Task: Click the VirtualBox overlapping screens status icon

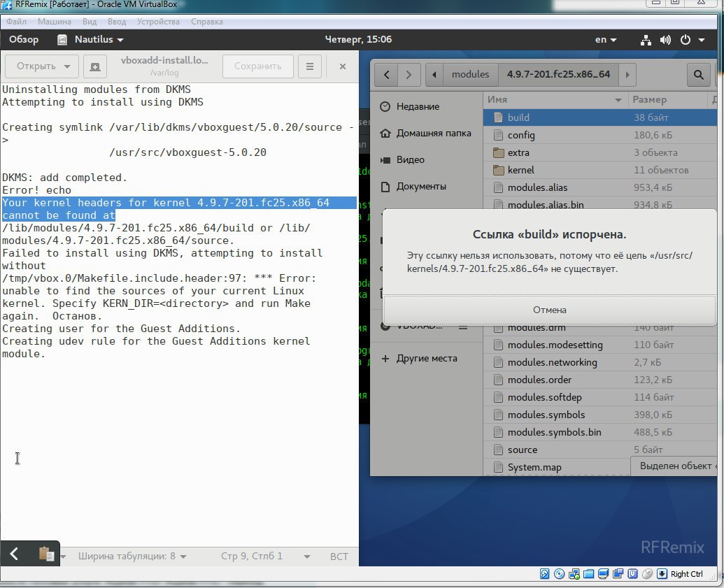Action: (618, 574)
